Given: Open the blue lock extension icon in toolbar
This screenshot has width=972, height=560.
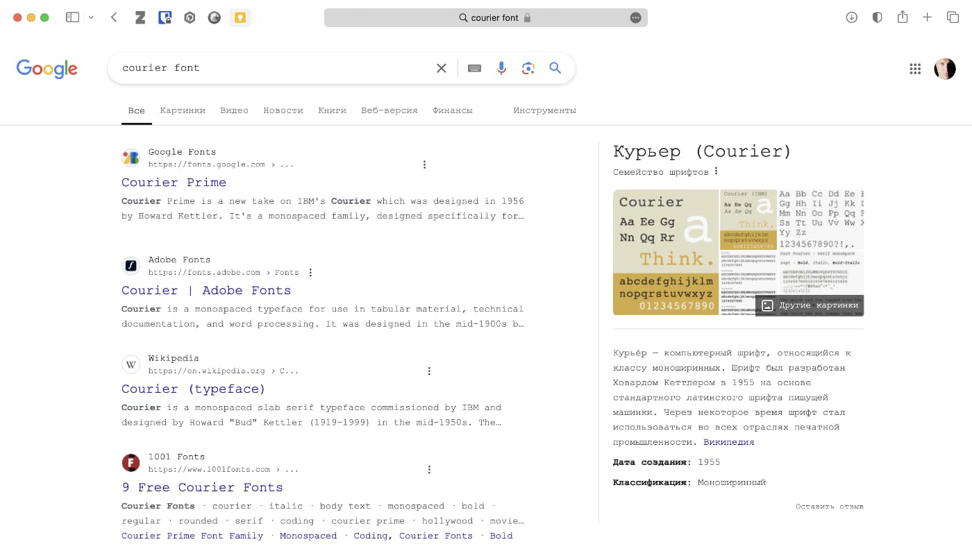Looking at the screenshot, I should [x=165, y=18].
